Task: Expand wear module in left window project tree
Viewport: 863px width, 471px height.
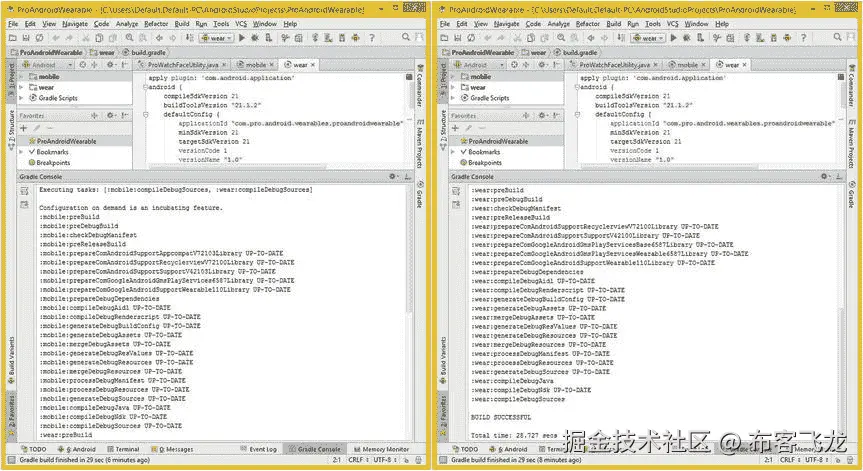Action: click(x=21, y=87)
